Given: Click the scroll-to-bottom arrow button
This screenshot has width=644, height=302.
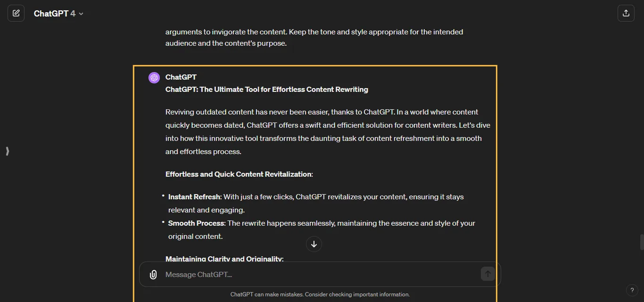Looking at the screenshot, I should click(314, 244).
